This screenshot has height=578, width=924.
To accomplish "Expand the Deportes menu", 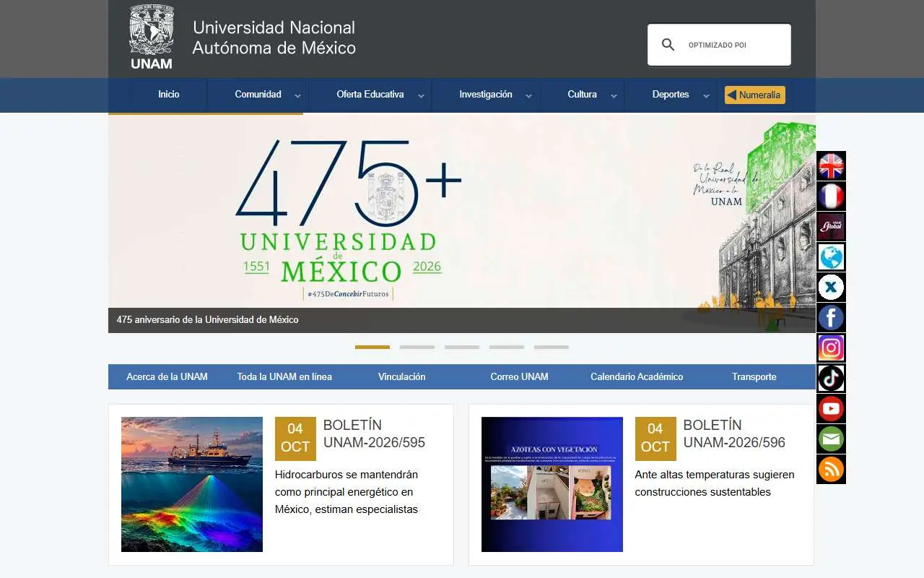I will click(671, 95).
